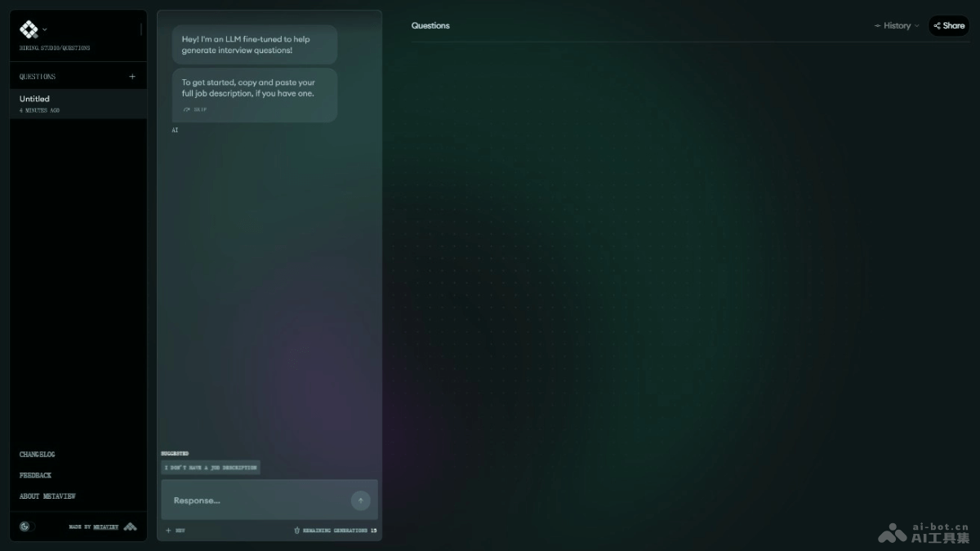
Task: Expand the chevron next to the logo
Action: (x=45, y=29)
